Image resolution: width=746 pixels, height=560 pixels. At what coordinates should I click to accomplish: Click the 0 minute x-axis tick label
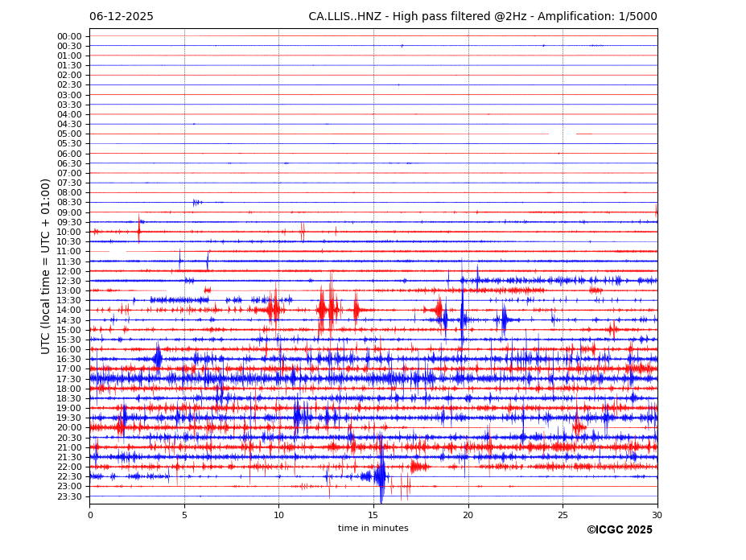pyautogui.click(x=90, y=514)
